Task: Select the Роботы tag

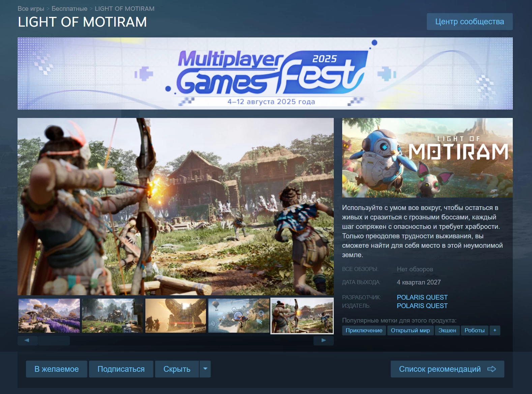Action: 474,330
